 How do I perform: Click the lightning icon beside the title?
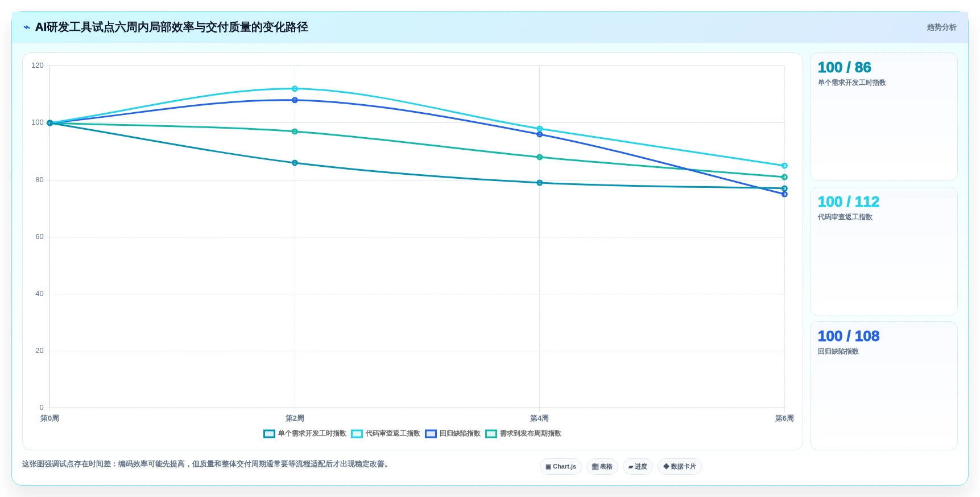[27, 27]
